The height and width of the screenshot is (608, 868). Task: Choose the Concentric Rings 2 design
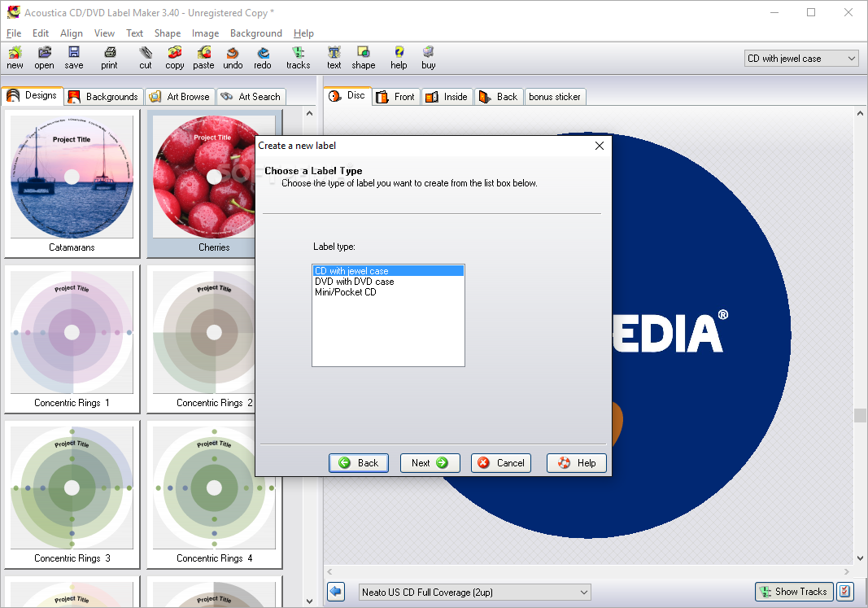202,339
